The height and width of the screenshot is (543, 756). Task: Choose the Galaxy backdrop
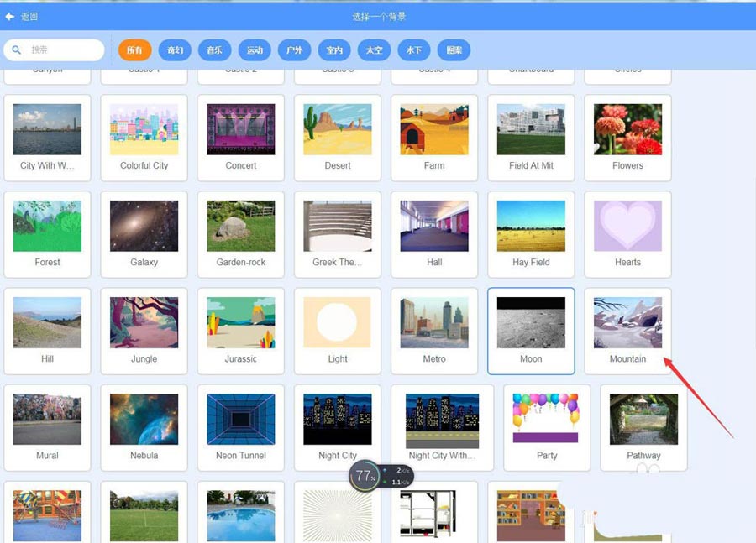coord(144,235)
